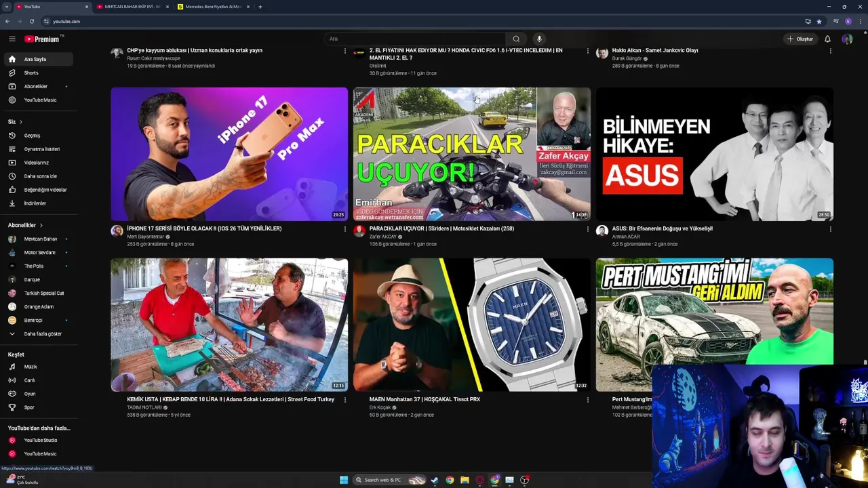Play the kebab street food thumbnail

(229, 325)
